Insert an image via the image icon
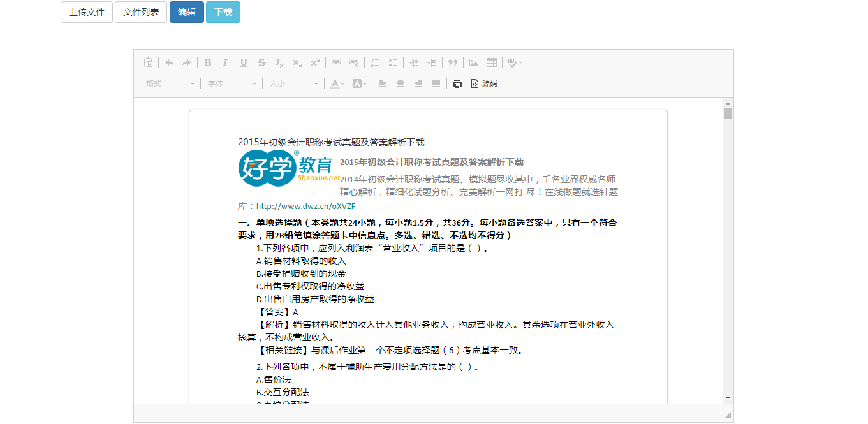The width and height of the screenshot is (868, 424). coord(474,62)
